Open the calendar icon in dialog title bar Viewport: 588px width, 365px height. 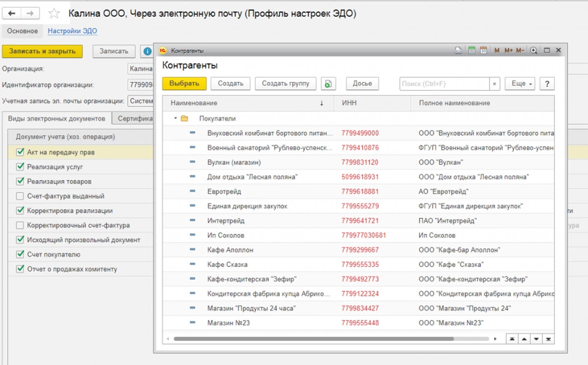point(483,50)
